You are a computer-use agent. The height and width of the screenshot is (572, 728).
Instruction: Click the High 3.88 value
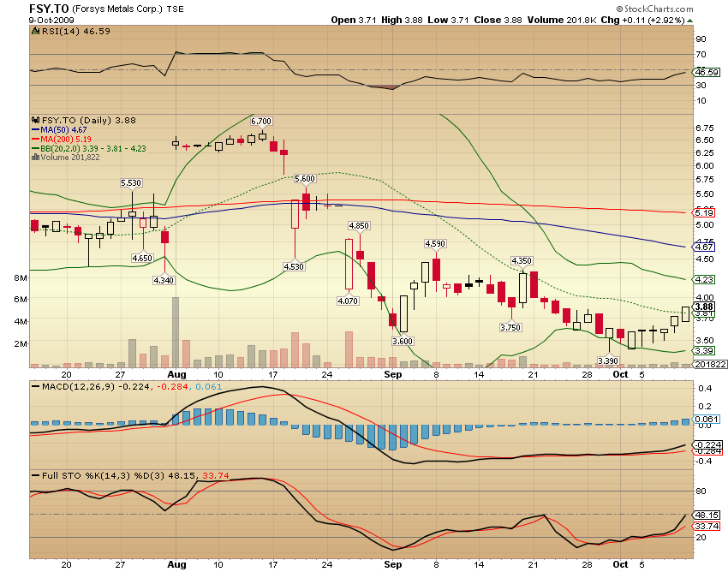(402, 20)
